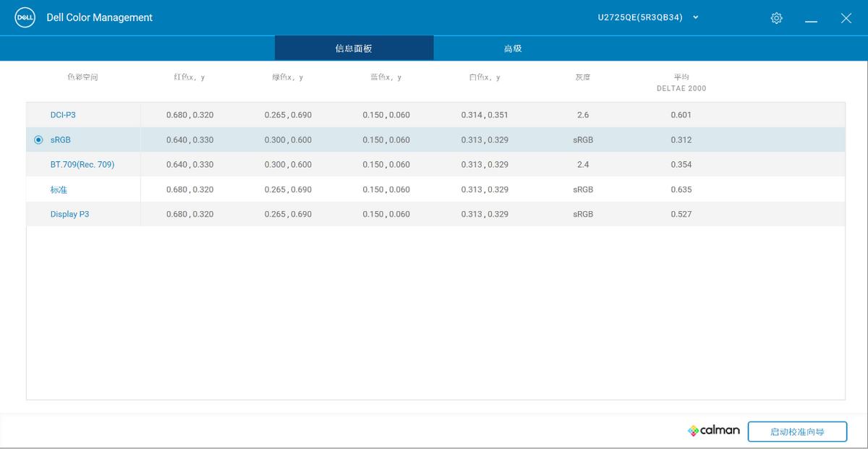Close the Dell Color Management window

click(x=846, y=18)
